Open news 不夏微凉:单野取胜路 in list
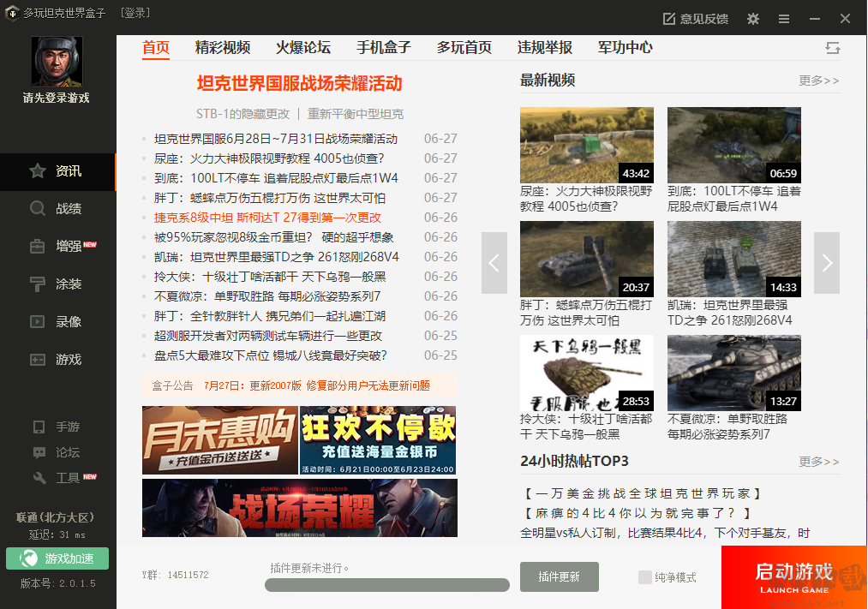Screen dimensions: 868x609 267,296
